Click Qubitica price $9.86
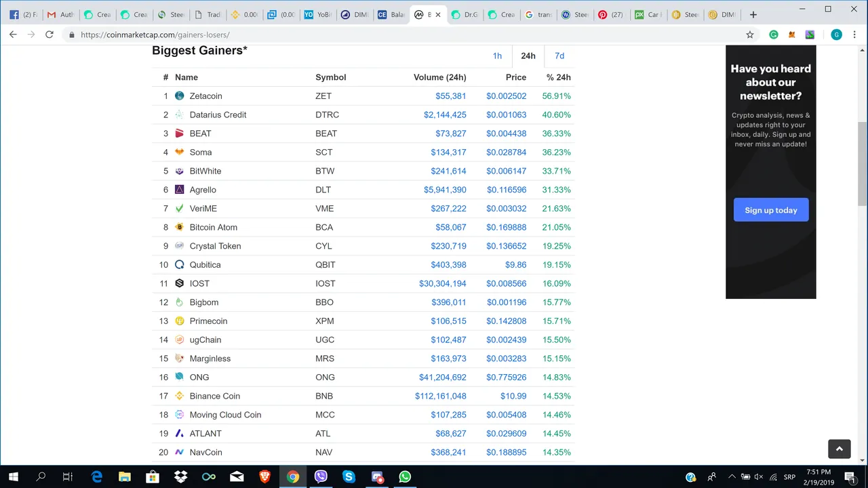The image size is (868, 488). click(x=516, y=265)
